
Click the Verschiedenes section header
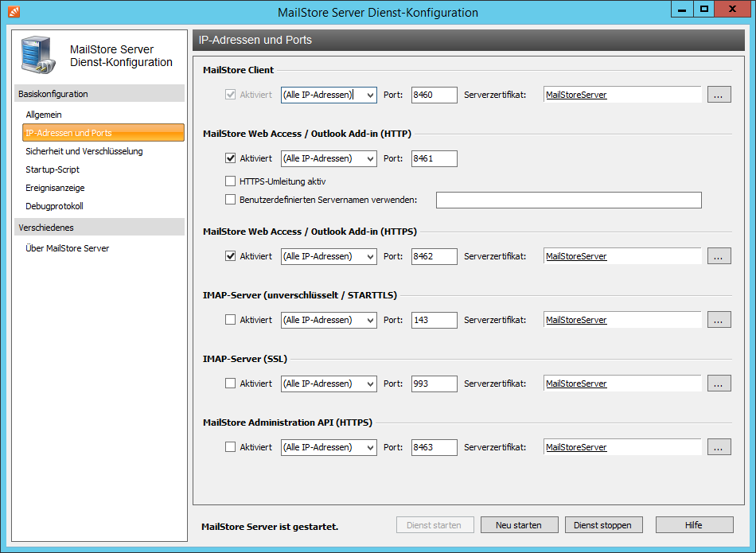point(99,227)
